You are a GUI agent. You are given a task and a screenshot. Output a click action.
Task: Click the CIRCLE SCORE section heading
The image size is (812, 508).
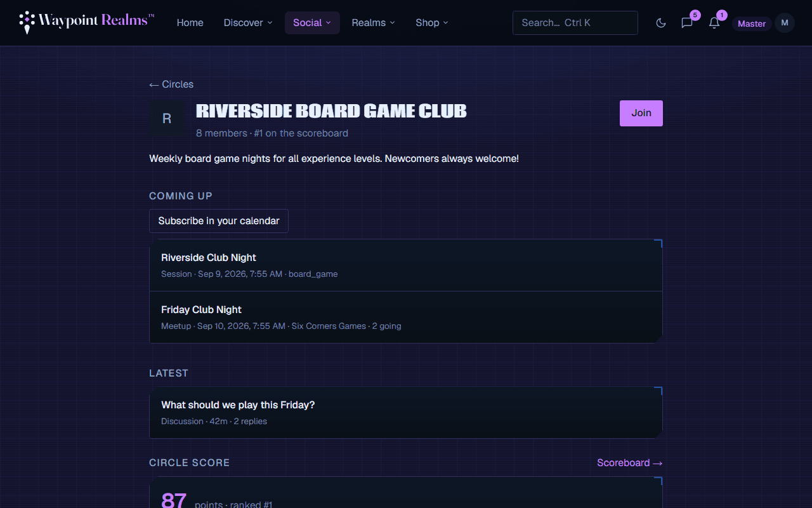tap(190, 463)
